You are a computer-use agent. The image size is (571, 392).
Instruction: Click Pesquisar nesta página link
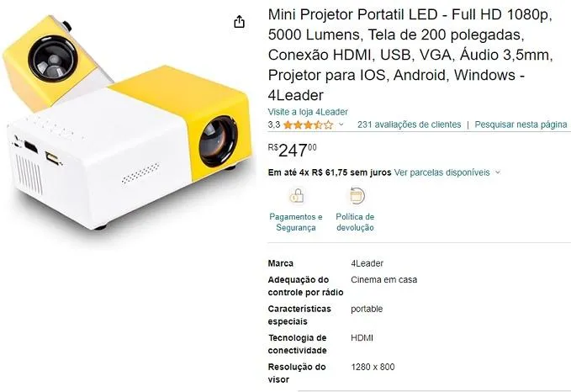click(x=521, y=124)
